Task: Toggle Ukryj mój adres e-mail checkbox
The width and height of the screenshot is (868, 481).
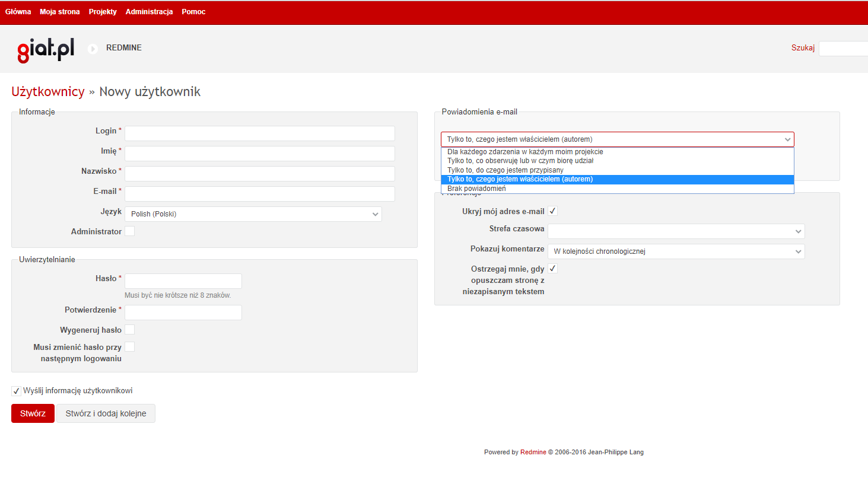Action: 552,211
